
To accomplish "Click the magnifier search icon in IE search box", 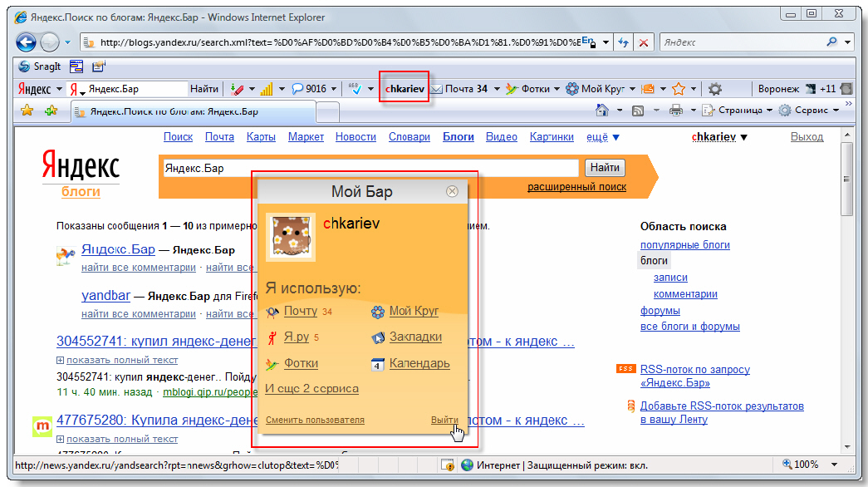I will (831, 42).
